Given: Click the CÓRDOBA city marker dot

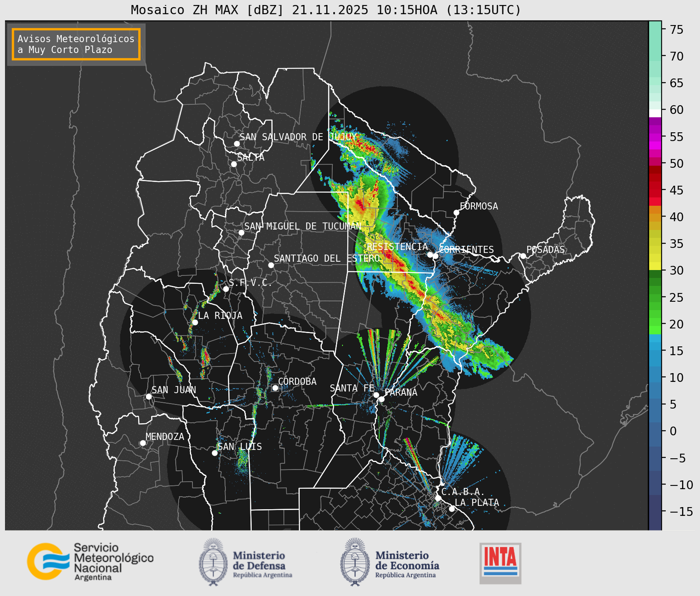Looking at the screenshot, I should click(x=275, y=388).
